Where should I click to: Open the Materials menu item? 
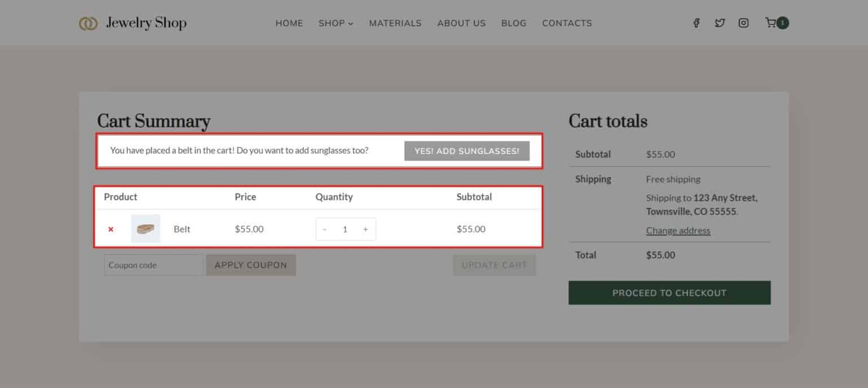395,23
